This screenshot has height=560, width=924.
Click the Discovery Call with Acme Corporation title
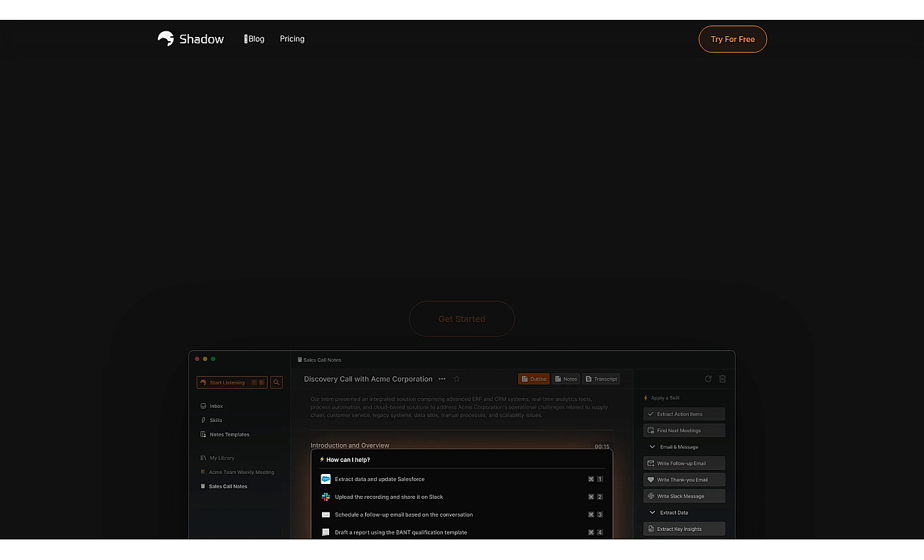click(368, 379)
